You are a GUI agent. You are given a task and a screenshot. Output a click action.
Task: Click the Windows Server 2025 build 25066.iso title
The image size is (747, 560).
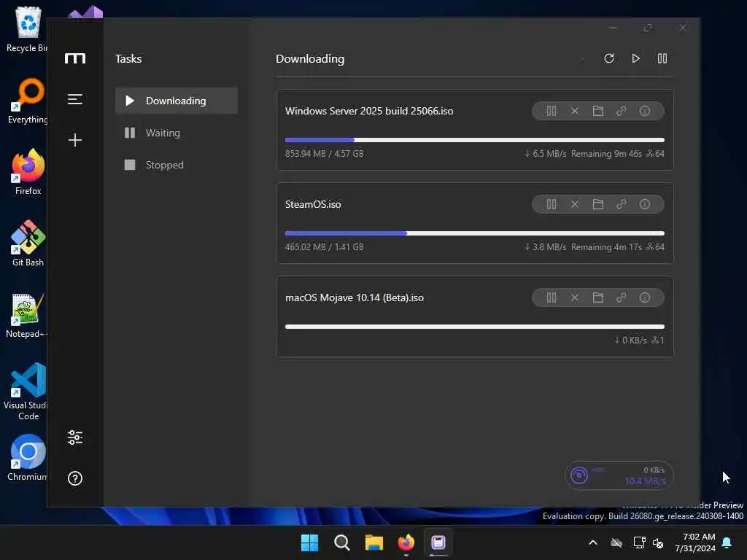tap(369, 111)
